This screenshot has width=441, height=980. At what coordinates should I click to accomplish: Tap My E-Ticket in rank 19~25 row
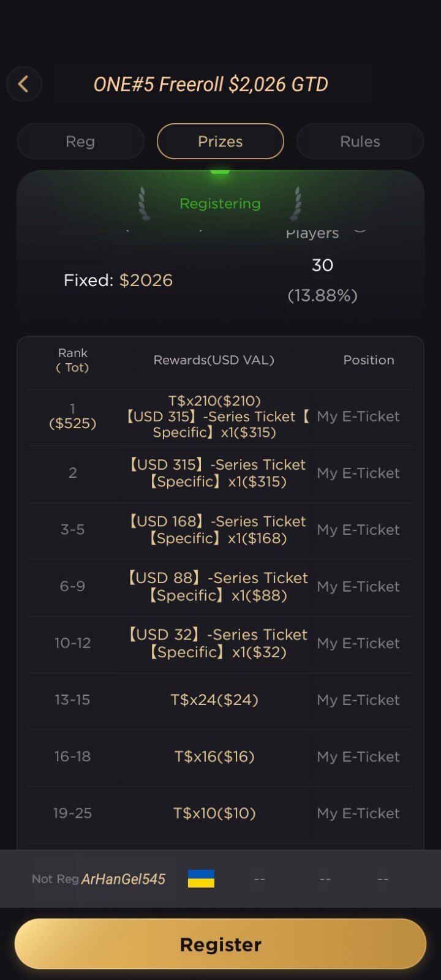[358, 813]
